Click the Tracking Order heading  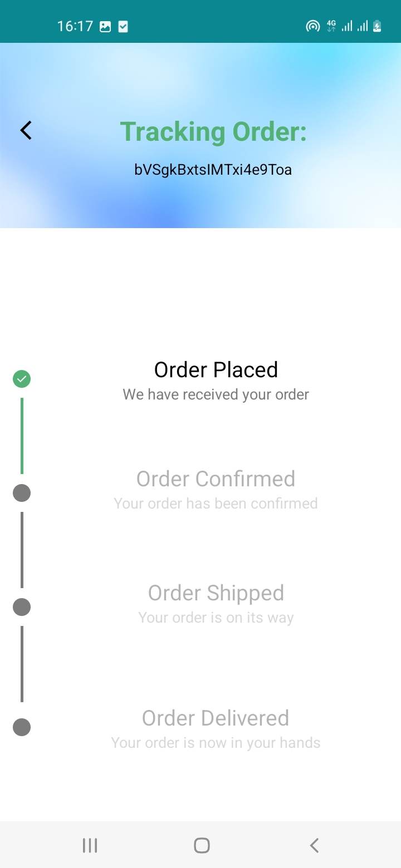tap(213, 132)
